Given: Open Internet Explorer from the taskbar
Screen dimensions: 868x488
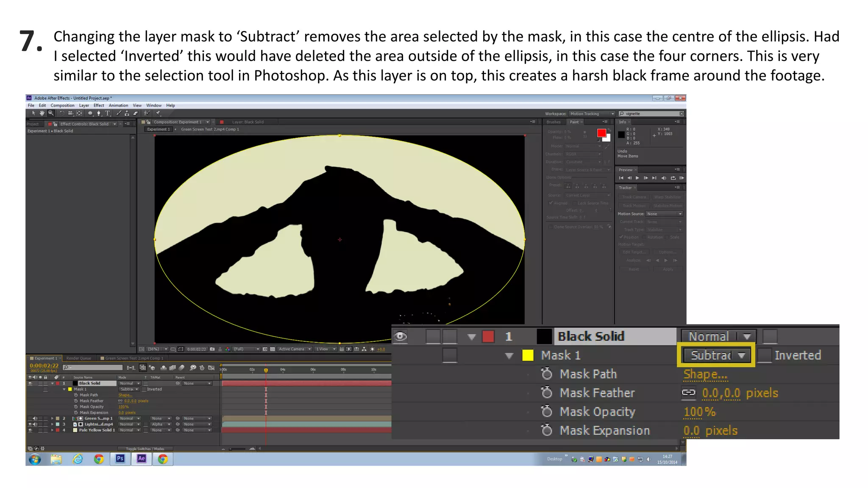Looking at the screenshot, I should coord(78,459).
